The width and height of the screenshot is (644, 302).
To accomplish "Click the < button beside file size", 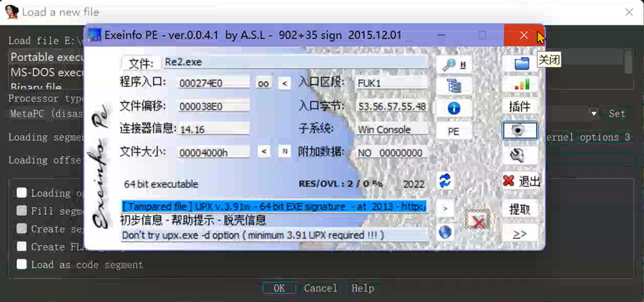I will (x=265, y=152).
